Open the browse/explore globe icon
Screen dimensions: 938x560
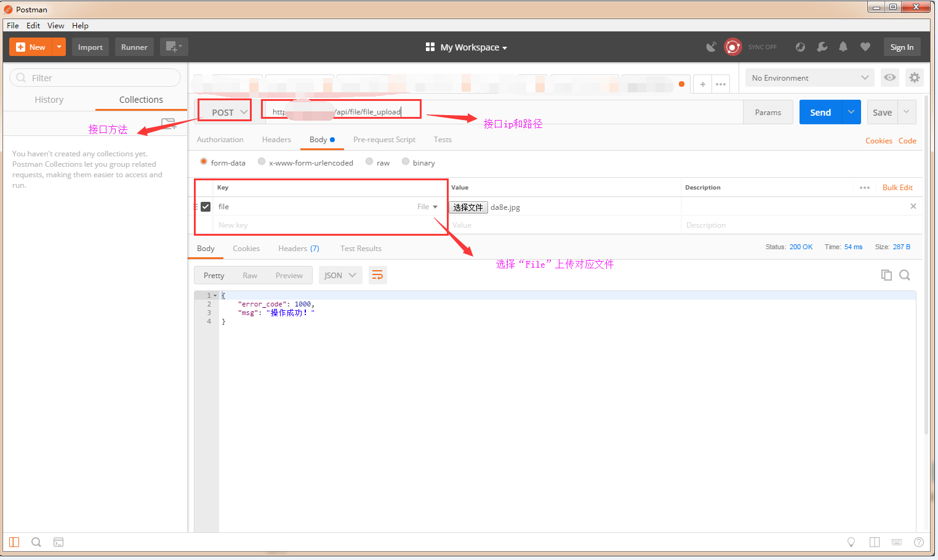[800, 47]
